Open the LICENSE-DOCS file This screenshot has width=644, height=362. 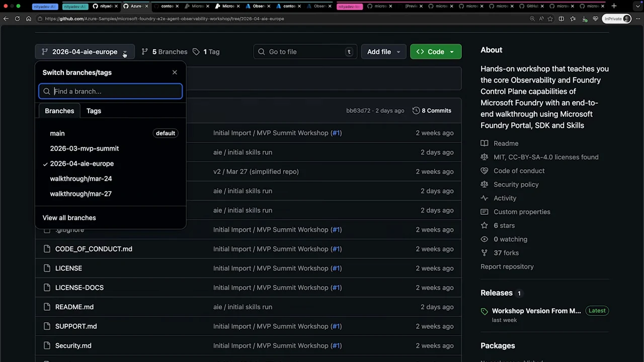point(79,288)
